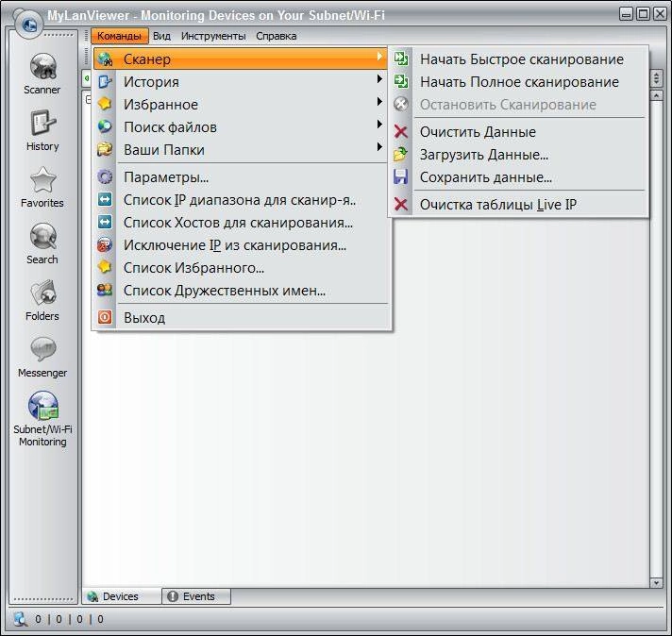Click the MyLanViewer application orb button

pyautogui.click(x=28, y=24)
